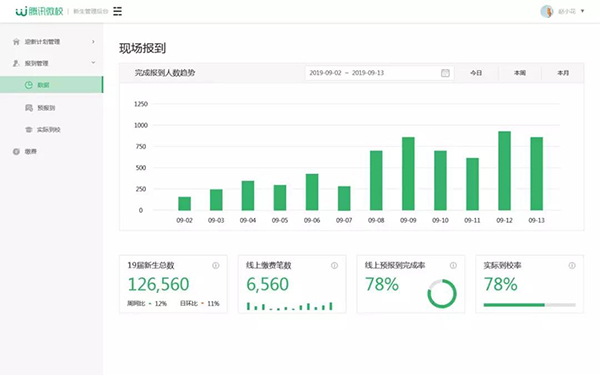Image resolution: width=600 pixels, height=375 pixels.
Task: Click info icon on 线上缴费笔数 card
Action: [334, 266]
